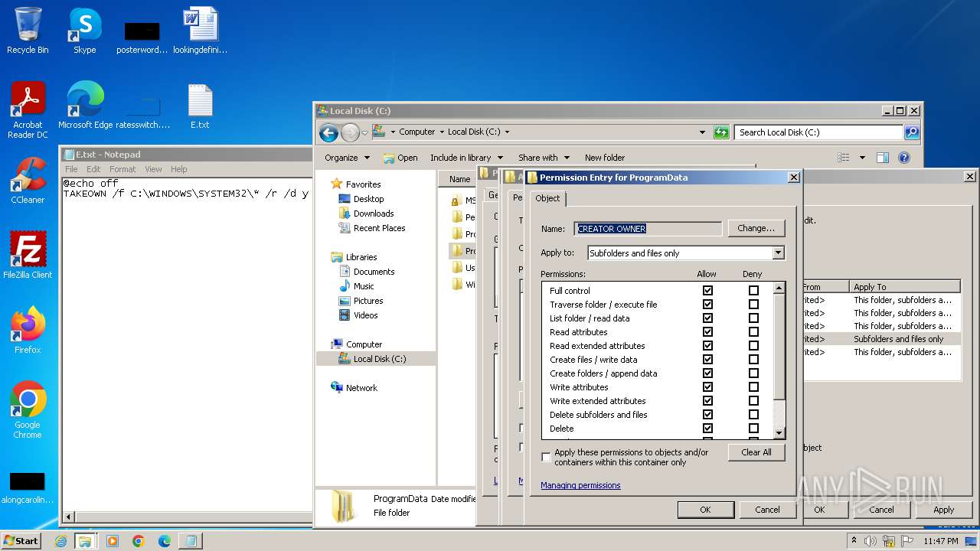Toggle the Explorer preview pane icon
The width and height of the screenshot is (980, 551).
882,158
